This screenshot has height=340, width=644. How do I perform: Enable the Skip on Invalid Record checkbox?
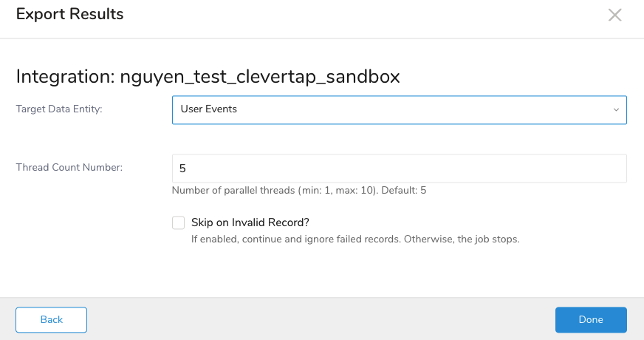(178, 222)
